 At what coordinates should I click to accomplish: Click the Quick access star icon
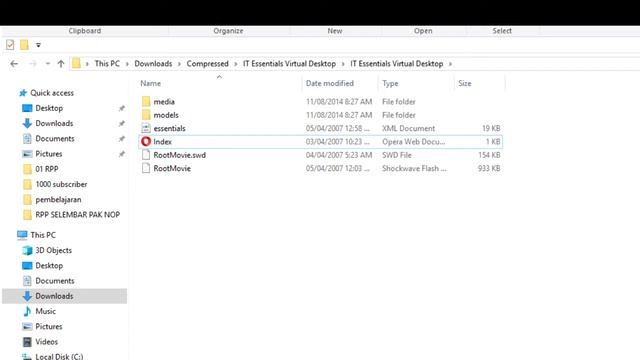[x=23, y=93]
